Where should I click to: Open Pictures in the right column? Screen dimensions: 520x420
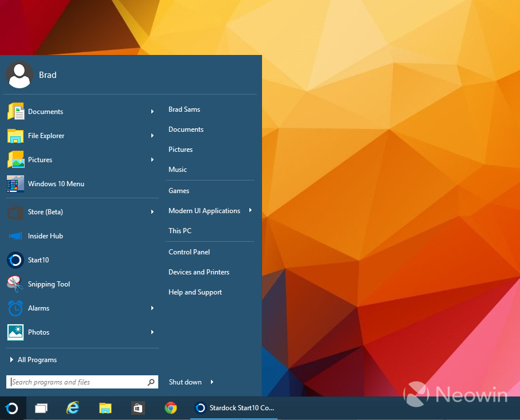[181, 150]
